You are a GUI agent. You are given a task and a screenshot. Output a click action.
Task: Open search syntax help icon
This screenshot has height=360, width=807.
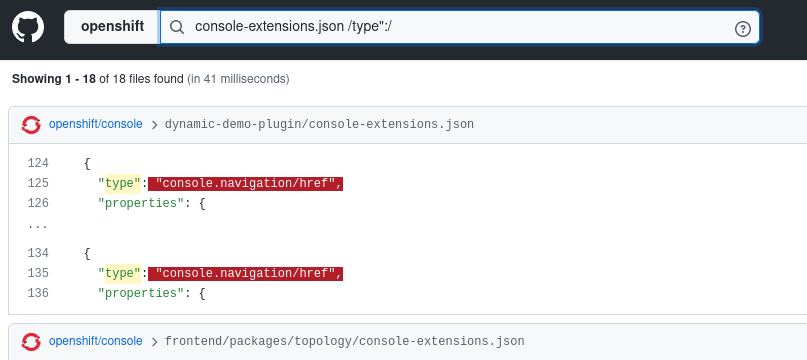coord(742,29)
